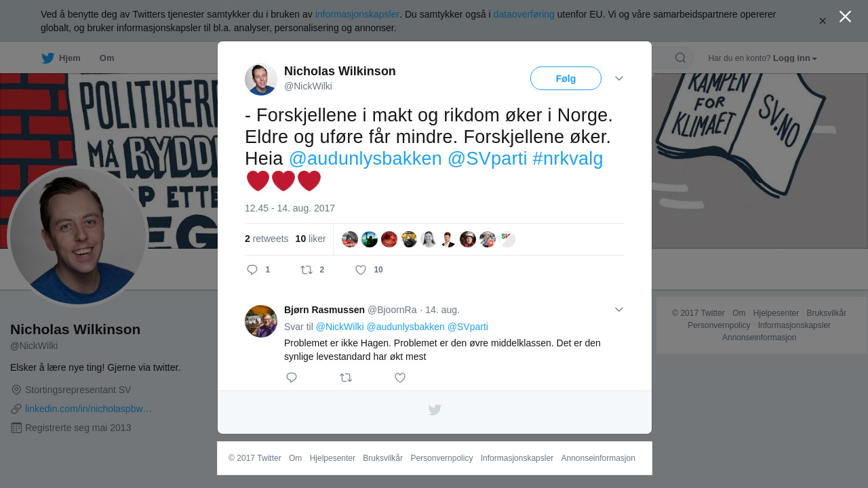Dismiss the cookie notice with the small x

click(x=823, y=21)
